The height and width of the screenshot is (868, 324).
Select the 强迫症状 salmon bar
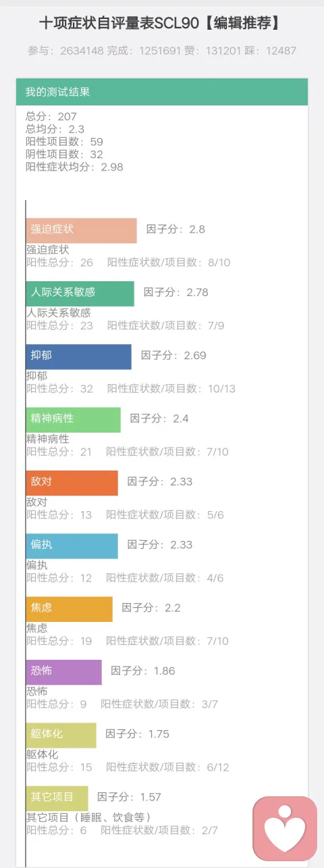coord(82,231)
